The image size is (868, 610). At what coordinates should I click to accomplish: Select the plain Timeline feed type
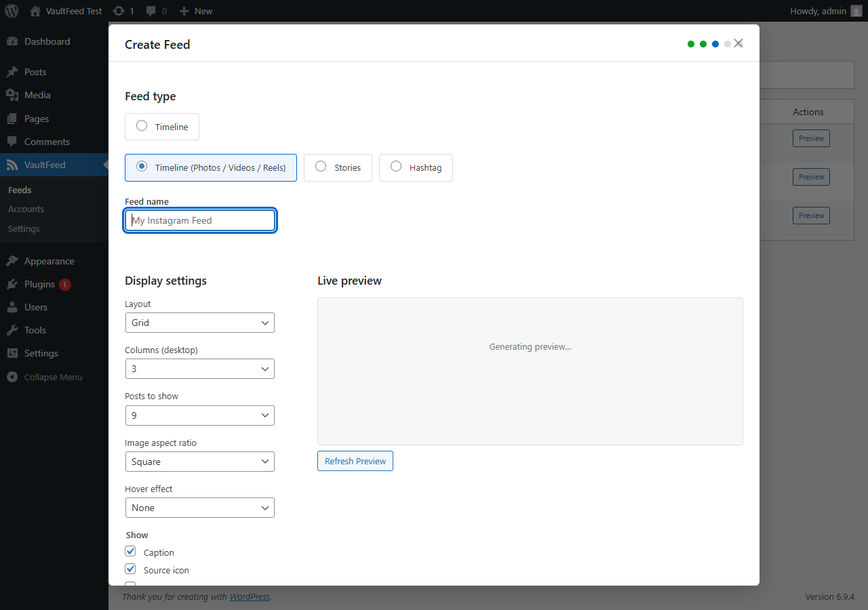pyautogui.click(x=162, y=127)
